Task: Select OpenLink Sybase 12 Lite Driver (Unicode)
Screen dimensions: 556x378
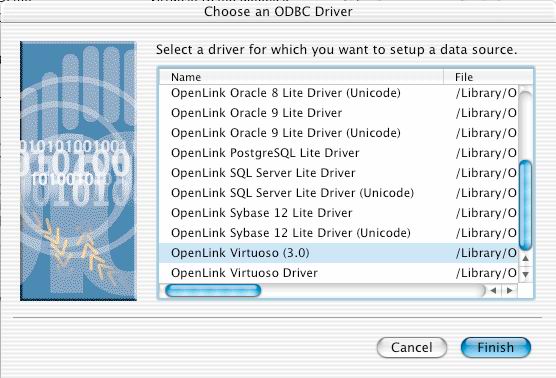Action: pyautogui.click(x=339, y=233)
